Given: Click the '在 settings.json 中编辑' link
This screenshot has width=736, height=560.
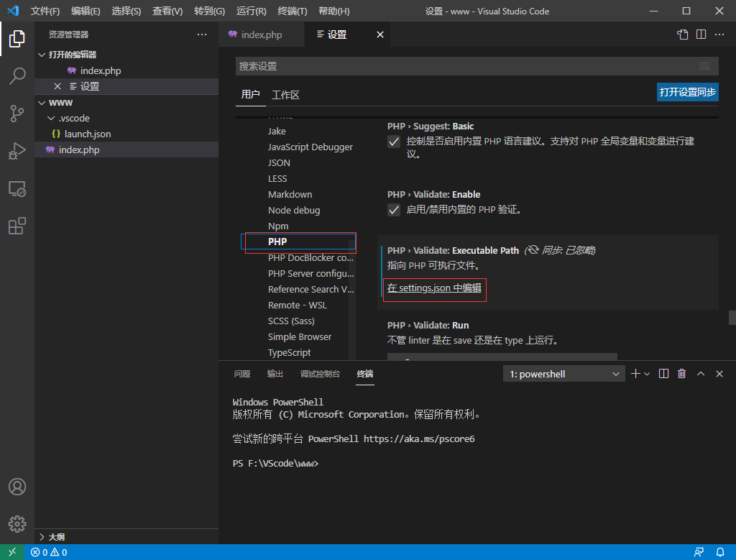Looking at the screenshot, I should (434, 288).
